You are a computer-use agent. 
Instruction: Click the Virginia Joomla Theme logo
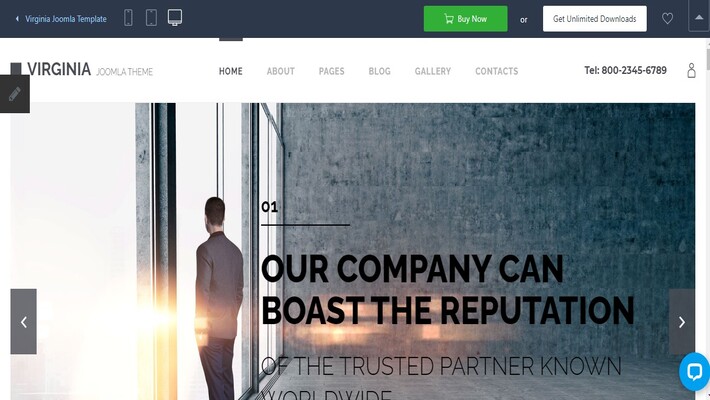[82, 70]
